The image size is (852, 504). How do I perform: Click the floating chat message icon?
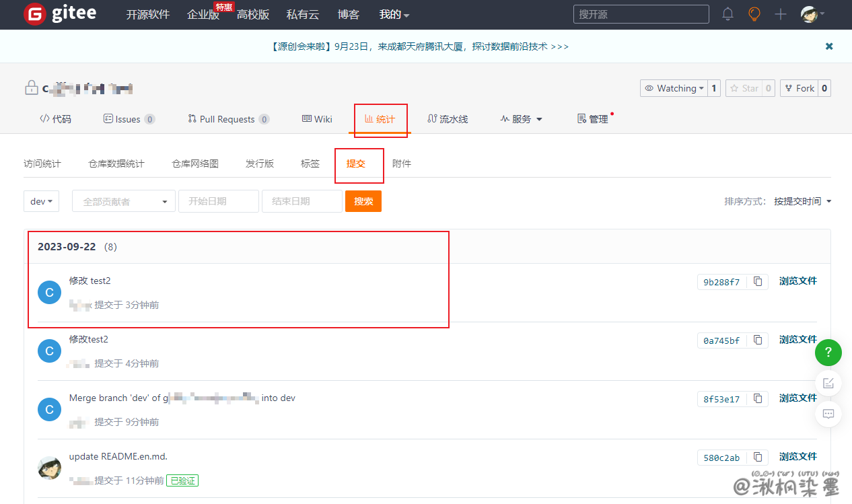(x=828, y=414)
